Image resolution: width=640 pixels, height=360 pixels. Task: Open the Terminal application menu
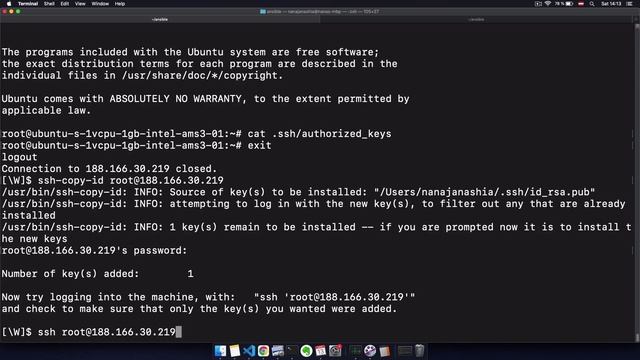(28, 4)
